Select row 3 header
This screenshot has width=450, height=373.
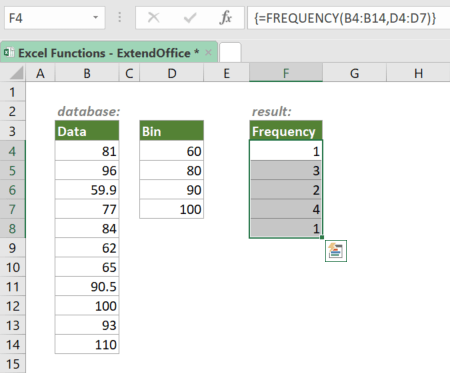13,131
